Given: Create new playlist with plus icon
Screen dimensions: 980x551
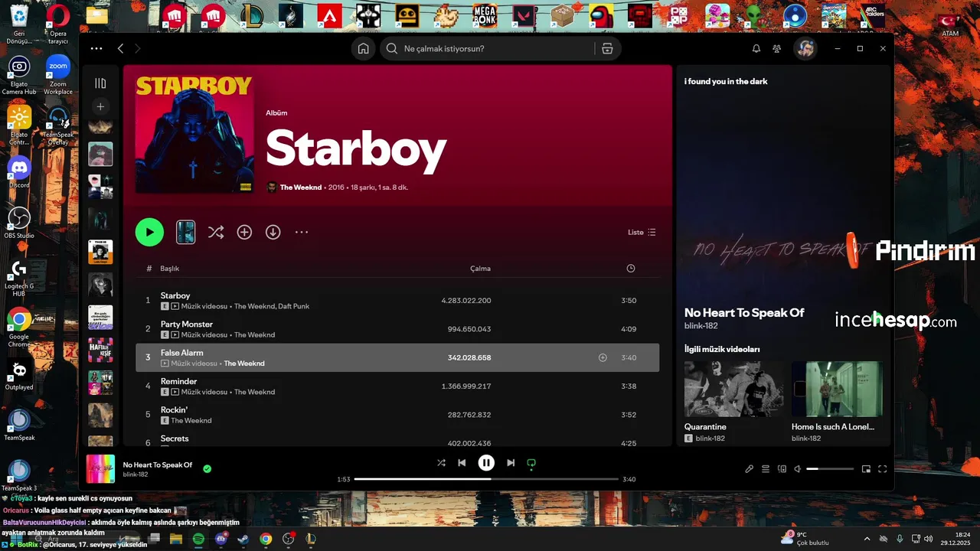Looking at the screenshot, I should (100, 106).
